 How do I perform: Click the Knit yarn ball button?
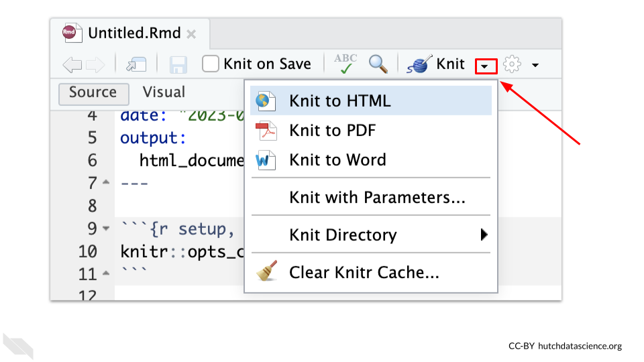(x=436, y=64)
